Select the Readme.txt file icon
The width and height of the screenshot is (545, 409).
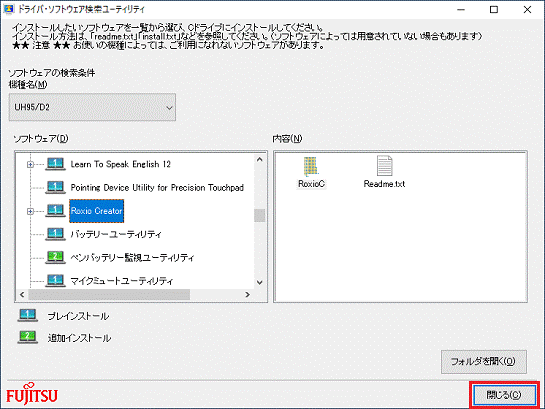[384, 165]
